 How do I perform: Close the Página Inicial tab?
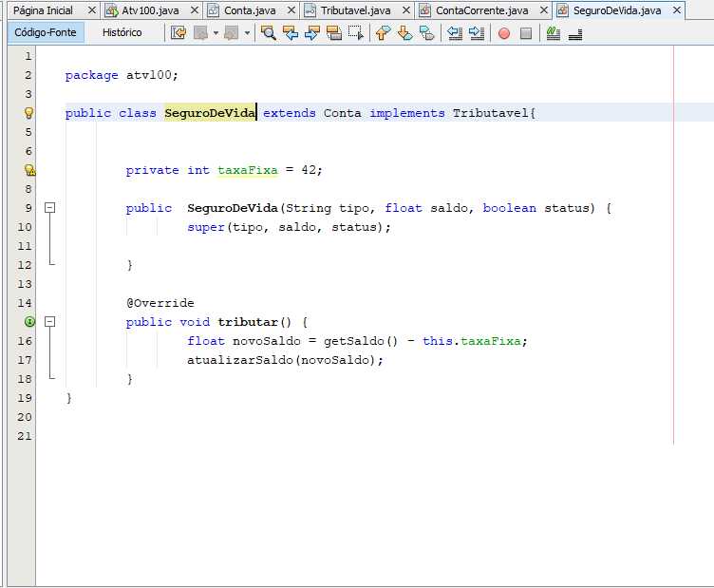[x=92, y=10]
